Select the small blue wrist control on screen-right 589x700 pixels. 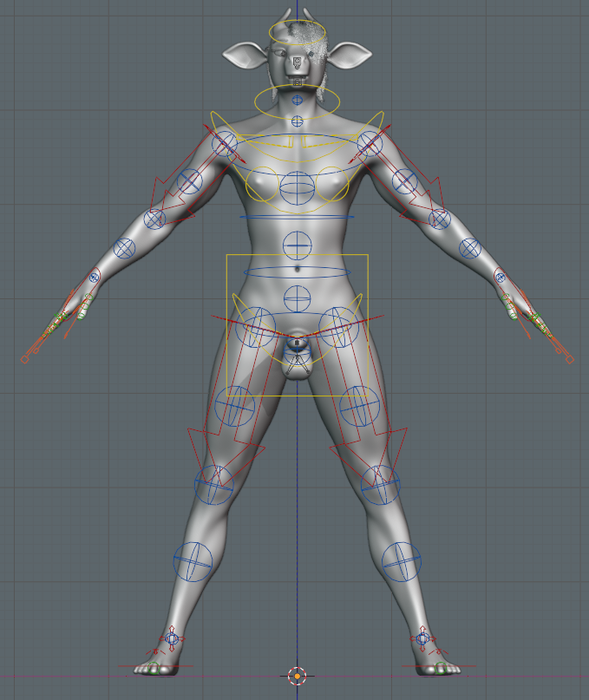click(501, 278)
